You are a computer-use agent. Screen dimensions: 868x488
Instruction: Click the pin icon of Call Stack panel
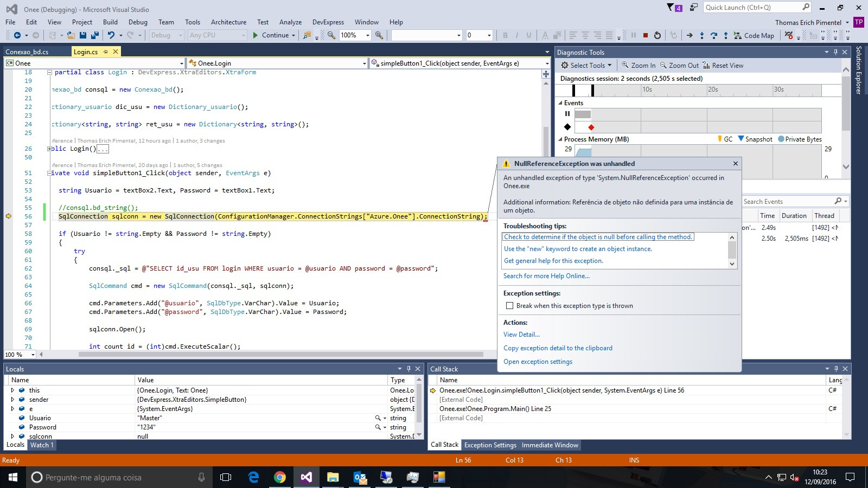836,369
